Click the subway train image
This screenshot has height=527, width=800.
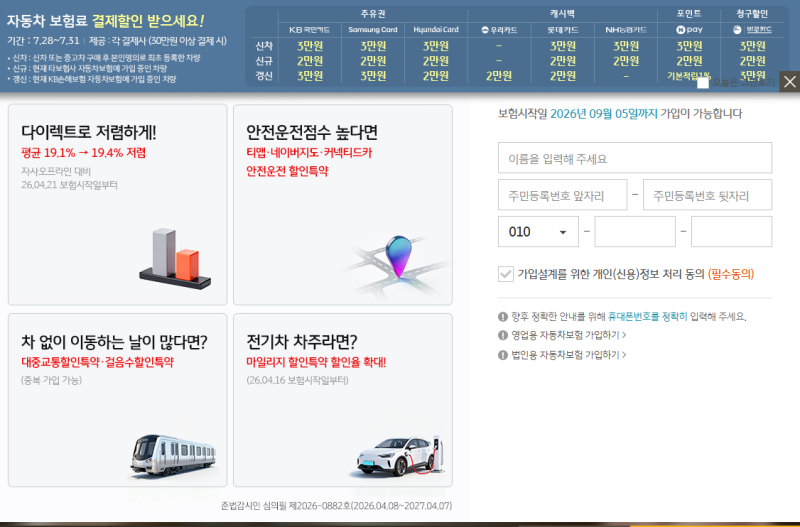(x=173, y=456)
